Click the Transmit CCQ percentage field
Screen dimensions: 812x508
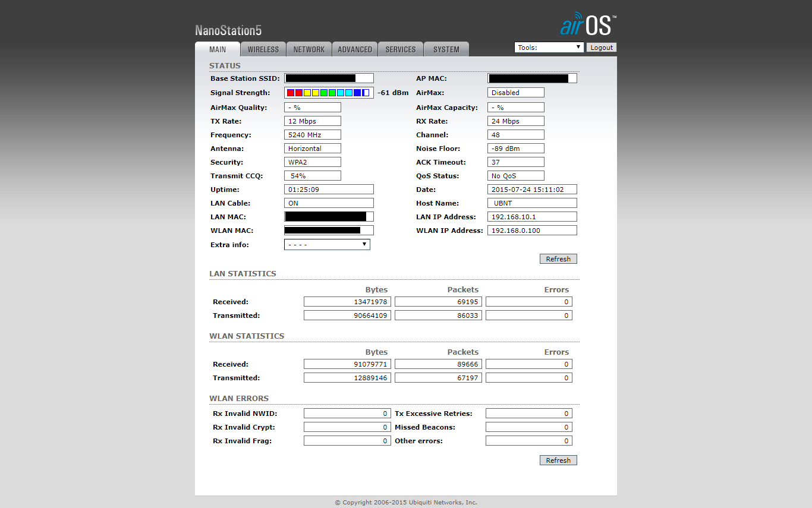tap(313, 176)
